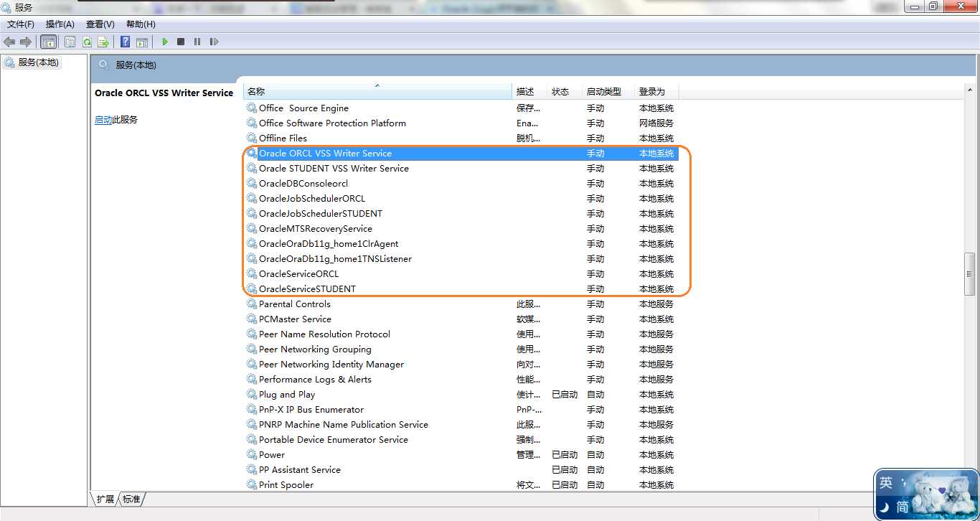Select Peer Networking Identity Manager service

pyautogui.click(x=461, y=364)
